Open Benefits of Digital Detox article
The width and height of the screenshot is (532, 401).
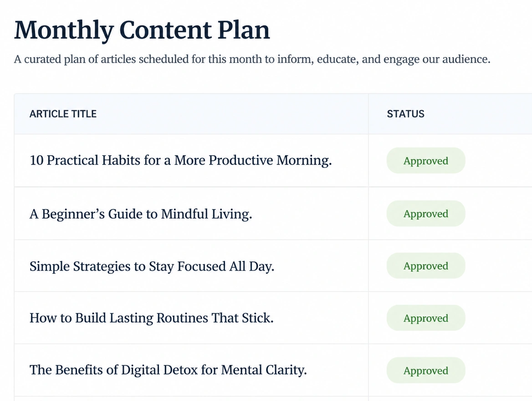168,370
